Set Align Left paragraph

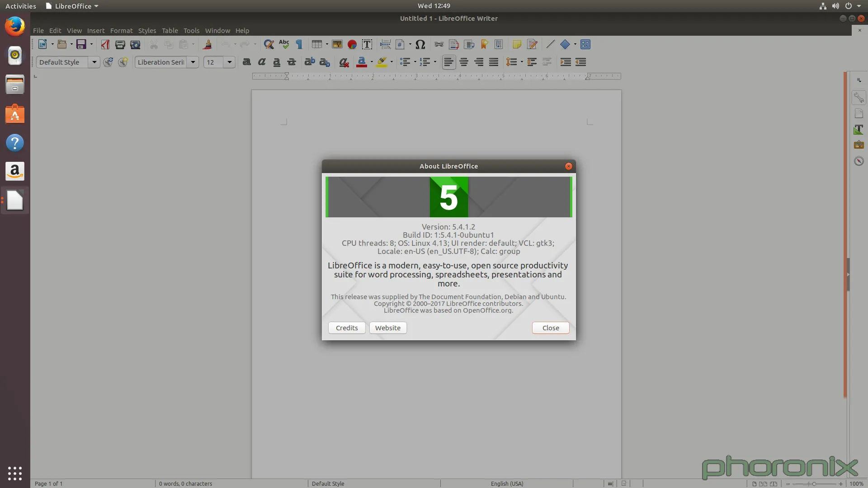pyautogui.click(x=448, y=62)
